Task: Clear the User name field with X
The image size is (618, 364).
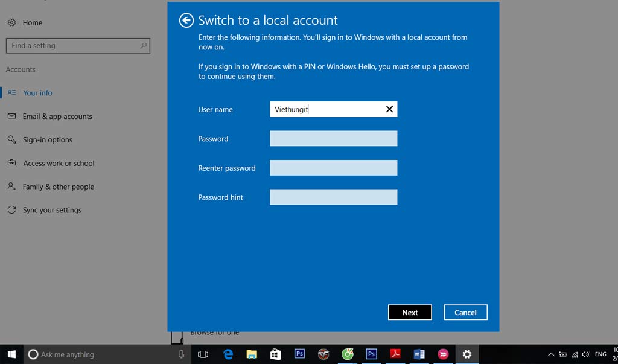Action: [389, 109]
